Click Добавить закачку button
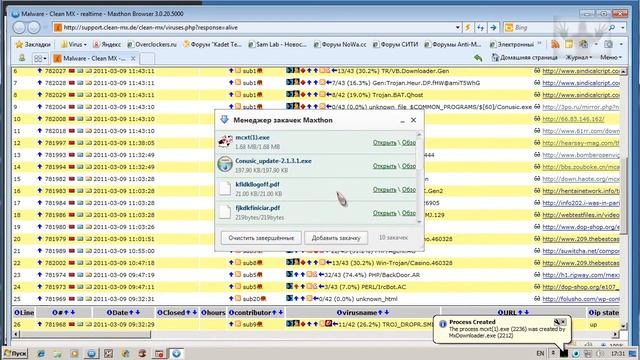640x360 pixels. [336, 238]
